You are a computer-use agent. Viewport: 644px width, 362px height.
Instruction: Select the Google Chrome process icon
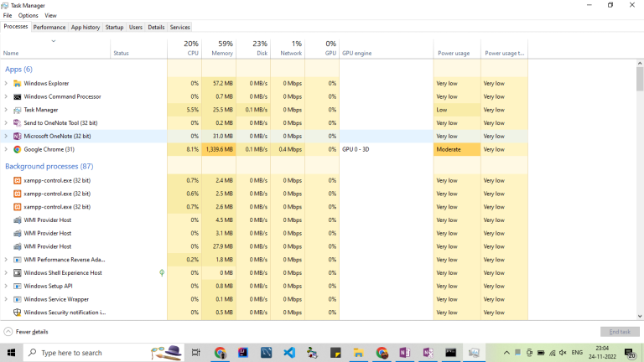pos(18,149)
